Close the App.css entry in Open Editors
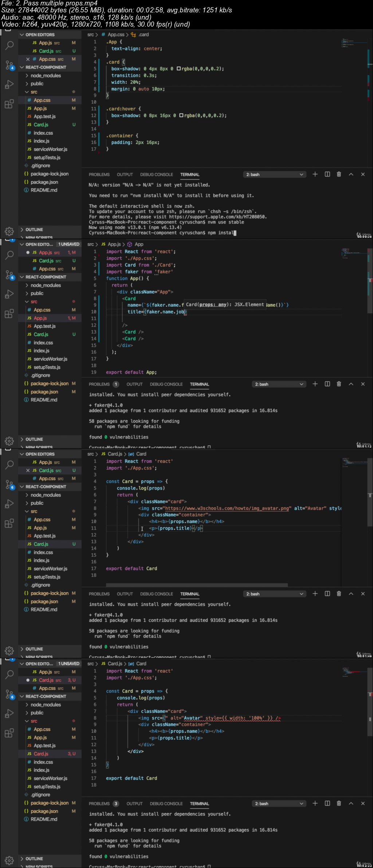Image resolution: width=373 pixels, height=868 pixels. point(28,59)
